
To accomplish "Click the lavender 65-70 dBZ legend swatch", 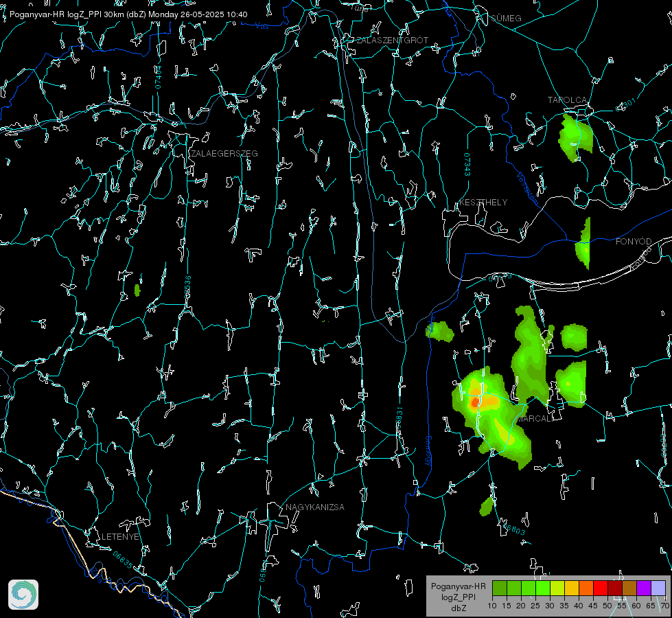I will pyautogui.click(x=658, y=588).
